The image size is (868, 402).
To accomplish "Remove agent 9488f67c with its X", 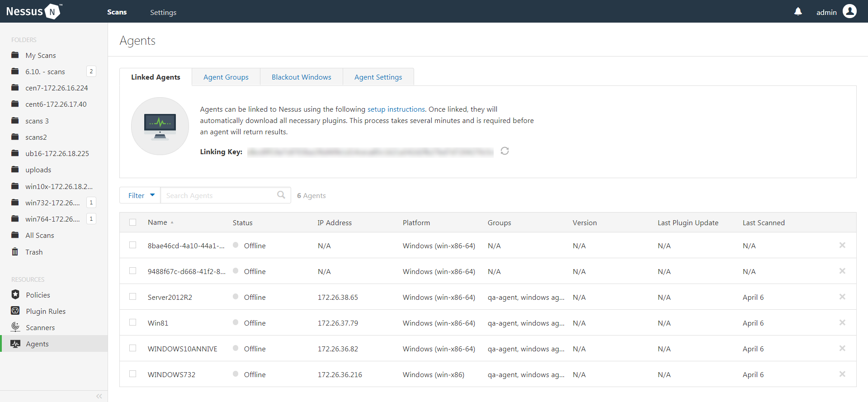I will click(842, 271).
